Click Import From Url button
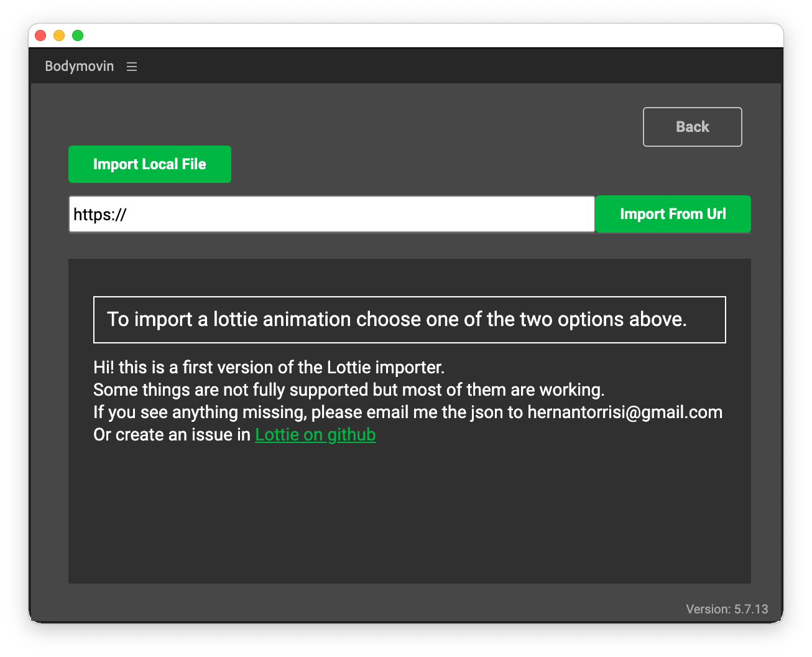 point(673,214)
